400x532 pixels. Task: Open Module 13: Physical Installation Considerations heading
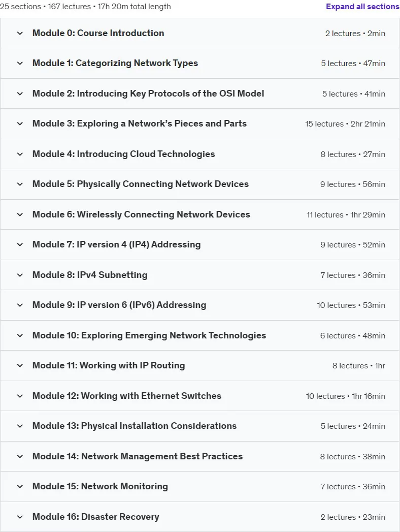(x=134, y=426)
